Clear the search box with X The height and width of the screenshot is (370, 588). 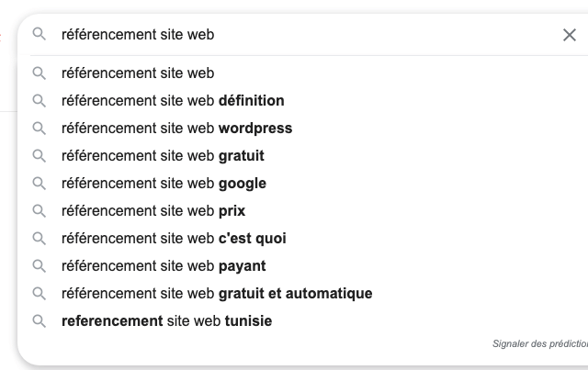click(x=570, y=35)
